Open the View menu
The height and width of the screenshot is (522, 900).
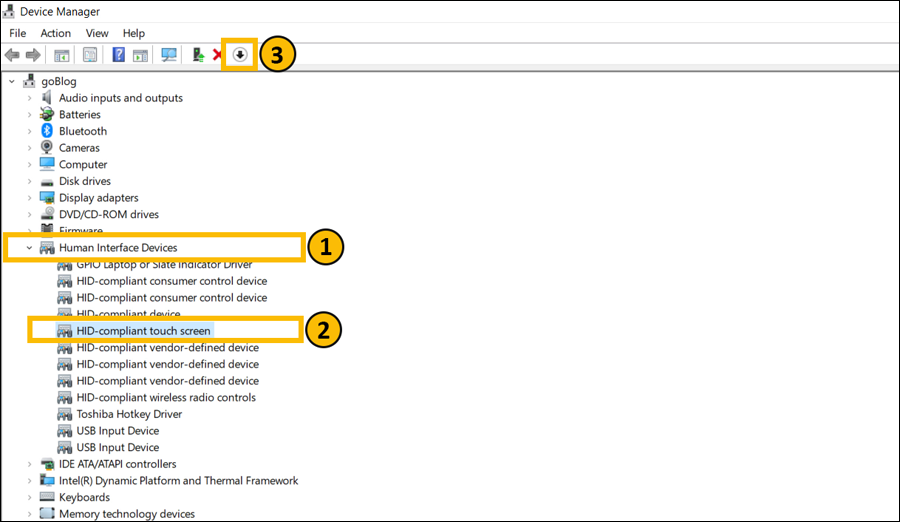[97, 33]
